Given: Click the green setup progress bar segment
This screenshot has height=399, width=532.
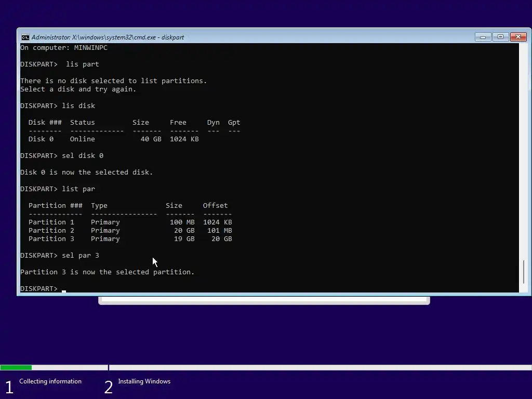Looking at the screenshot, I should click(16, 367).
